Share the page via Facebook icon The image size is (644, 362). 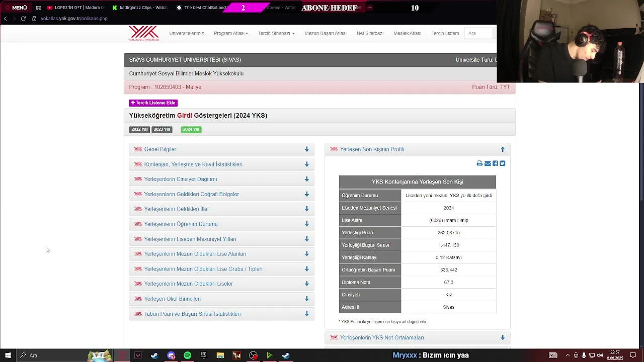(495, 163)
